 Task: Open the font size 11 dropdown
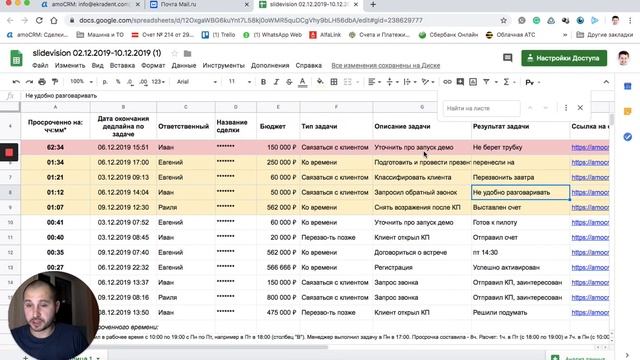pyautogui.click(x=240, y=82)
